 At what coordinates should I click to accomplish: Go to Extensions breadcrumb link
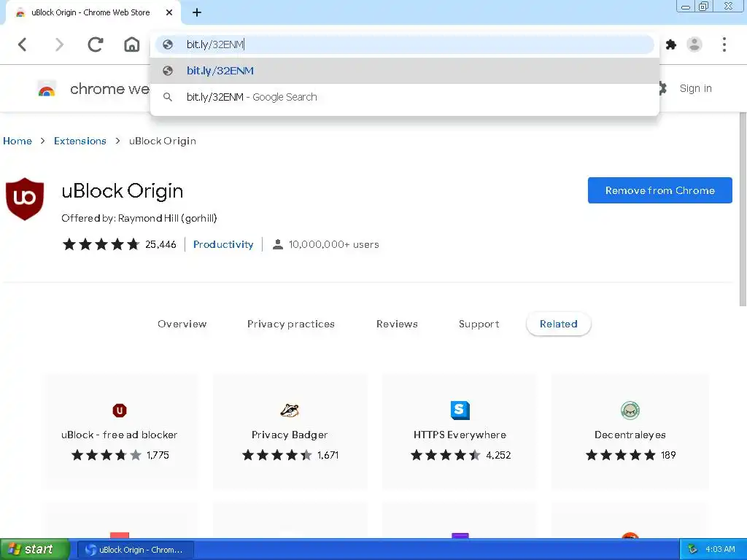click(80, 141)
